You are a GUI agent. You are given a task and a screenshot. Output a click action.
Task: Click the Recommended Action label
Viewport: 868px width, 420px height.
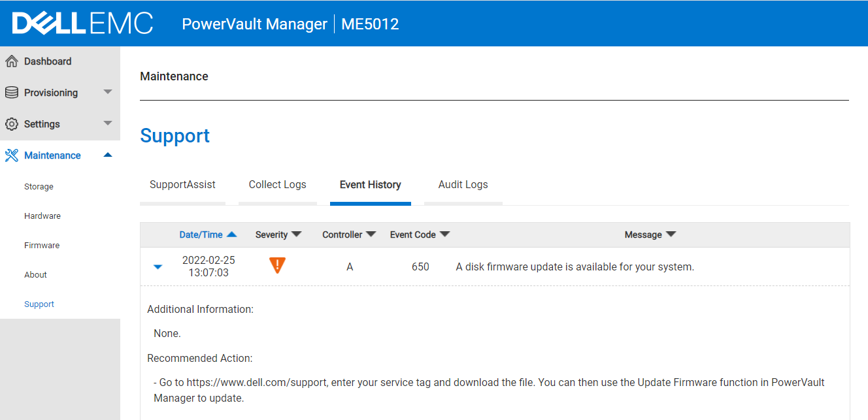[x=199, y=359]
